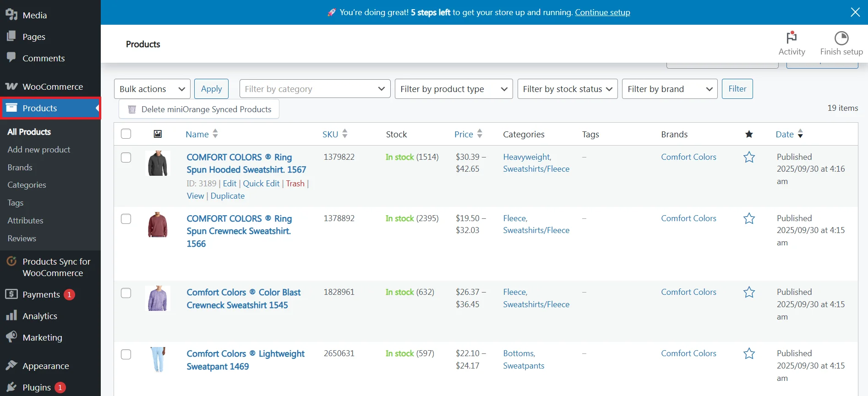
Task: Check the Hooded Sweatshirt 1567 row checkbox
Action: [126, 157]
